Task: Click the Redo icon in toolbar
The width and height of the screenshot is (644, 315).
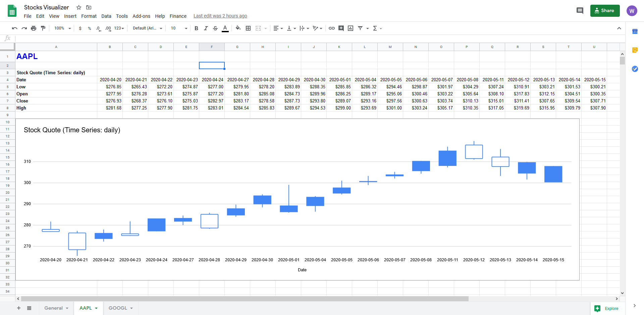Action: coord(24,28)
